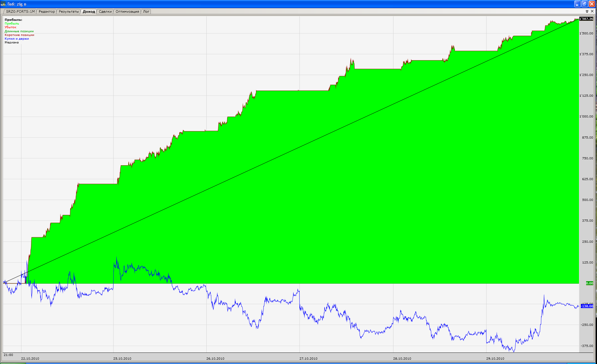The height and width of the screenshot is (364, 597).
Task: Open the Оптимизация tab
Action: 127,11
